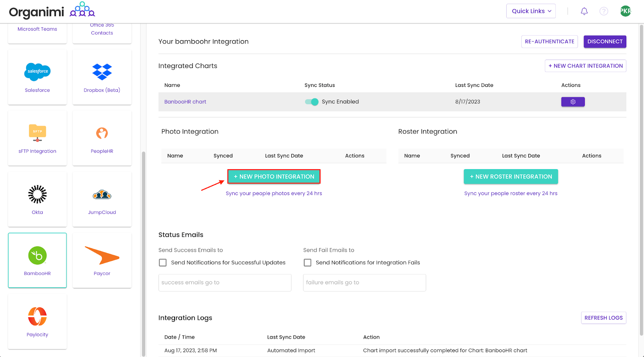644x357 pixels.
Task: Click the New Photo Integration button
Action: (x=274, y=176)
